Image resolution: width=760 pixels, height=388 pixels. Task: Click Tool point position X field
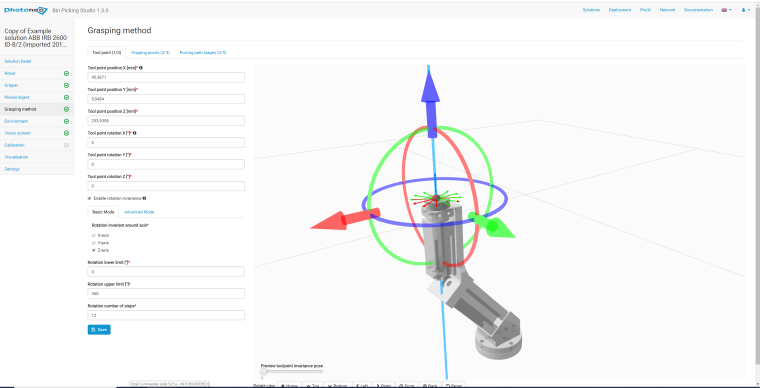(x=166, y=78)
